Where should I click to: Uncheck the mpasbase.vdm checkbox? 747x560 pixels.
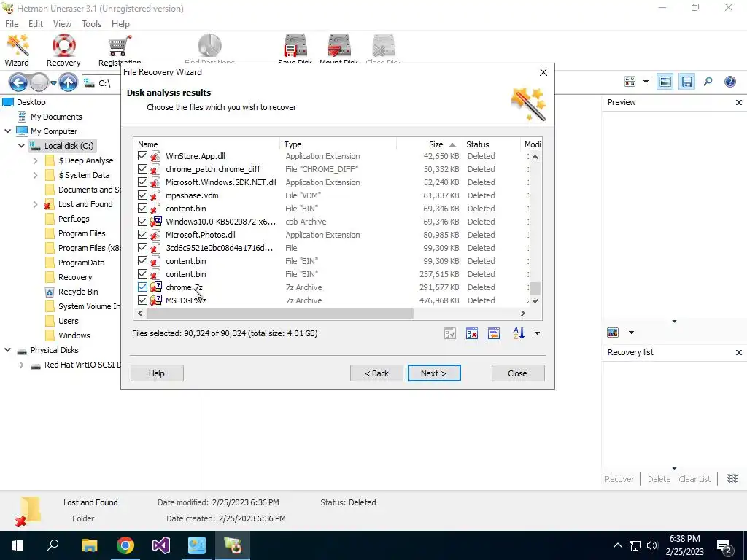pyautogui.click(x=142, y=195)
